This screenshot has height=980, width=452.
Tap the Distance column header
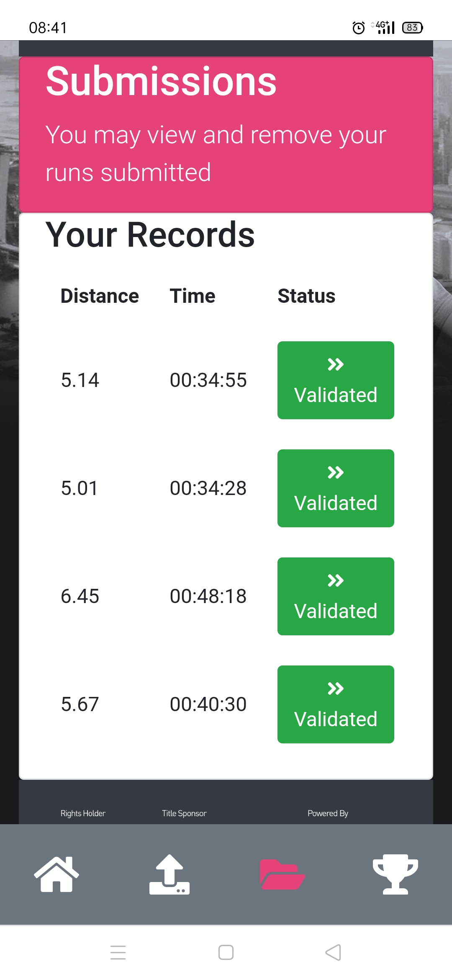[x=100, y=296]
